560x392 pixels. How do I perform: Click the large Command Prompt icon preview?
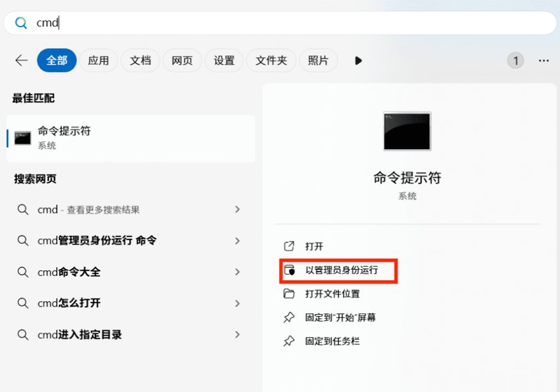coord(407,131)
